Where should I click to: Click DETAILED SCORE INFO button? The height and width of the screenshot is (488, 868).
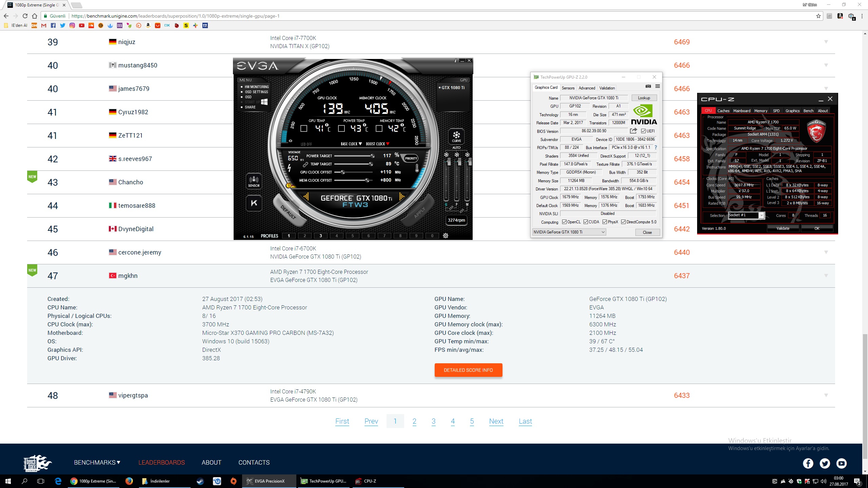[x=468, y=370]
